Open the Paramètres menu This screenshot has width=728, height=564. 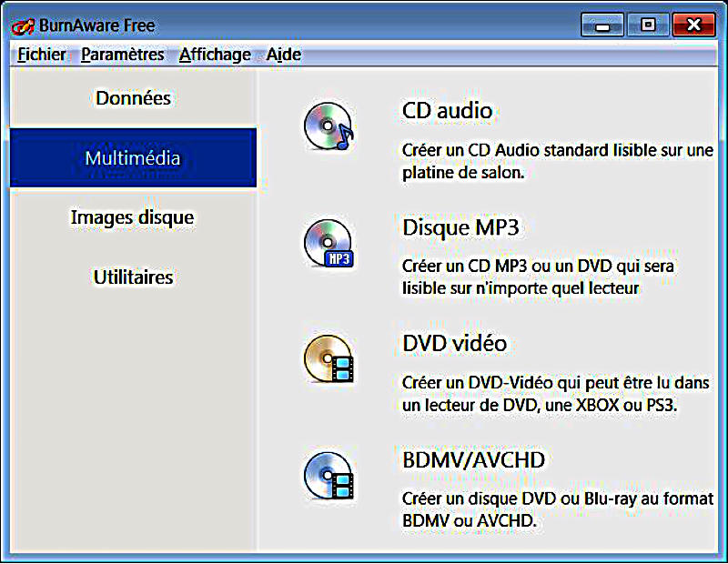123,55
